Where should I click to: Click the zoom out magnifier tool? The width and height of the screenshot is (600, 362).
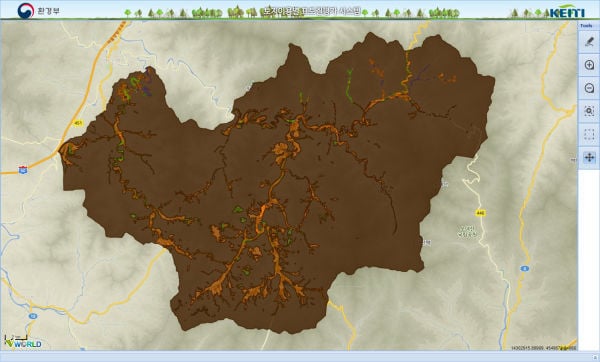click(x=589, y=88)
